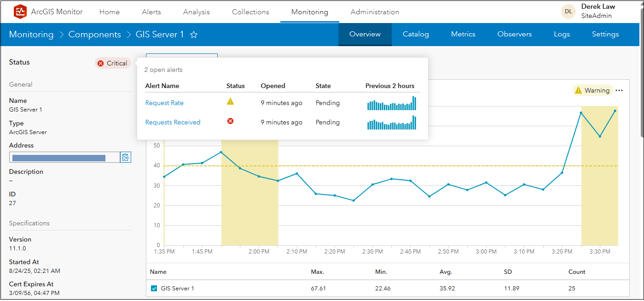Open the Request Rate alert link
Screen dimensions: 644x301
164,103
